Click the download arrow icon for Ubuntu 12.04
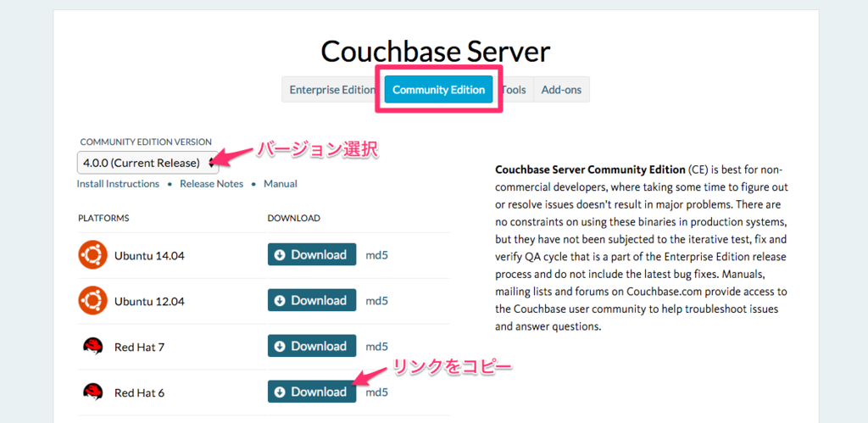 (280, 301)
